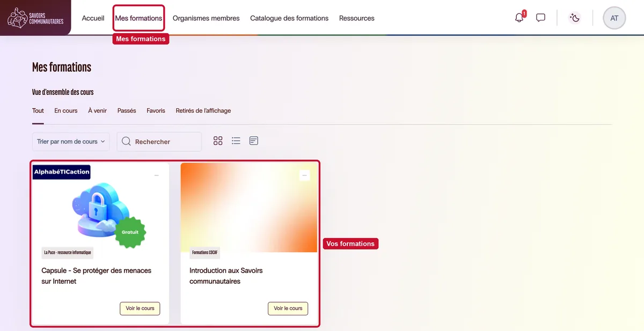Screen dimensions: 644x331
Task: Go to Accueil in the navigation
Action: click(x=93, y=18)
